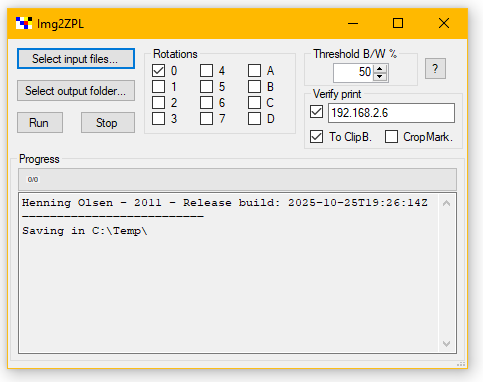Enable rotation 5 checkbox
This screenshot has height=382, width=483.
[x=207, y=87]
